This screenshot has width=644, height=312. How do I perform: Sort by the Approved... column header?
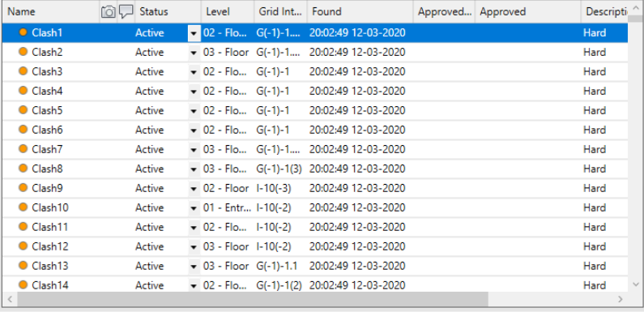pyautogui.click(x=444, y=11)
